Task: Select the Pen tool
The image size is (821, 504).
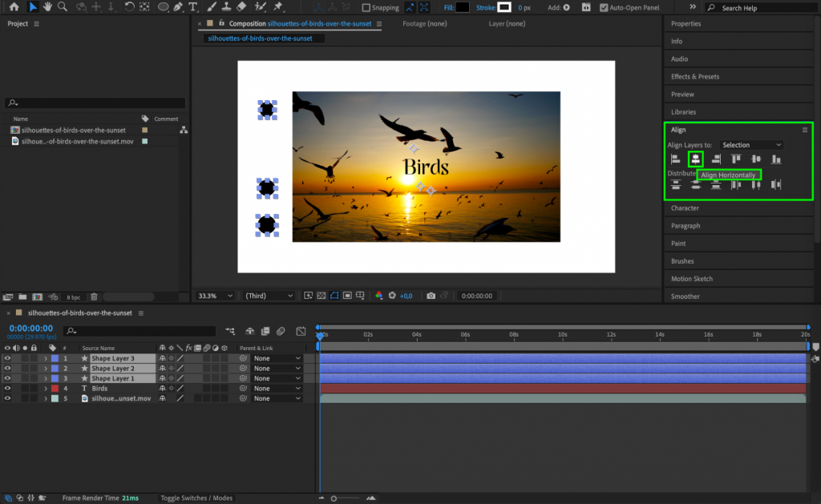Action: (x=178, y=7)
